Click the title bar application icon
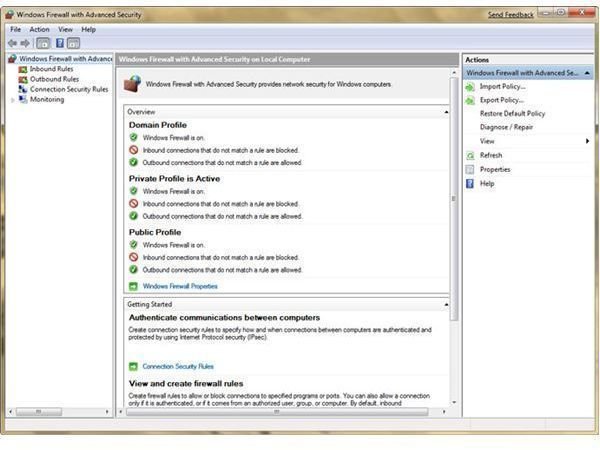600x450 pixels. click(10, 15)
